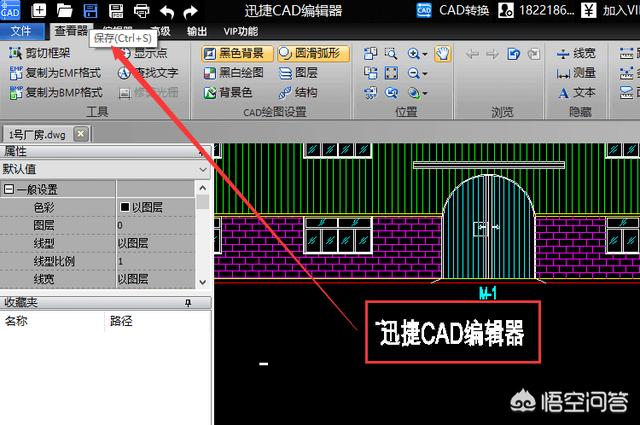The image size is (640, 425).
Task: Click the 线型 value 以图层
Action: [x=156, y=243]
